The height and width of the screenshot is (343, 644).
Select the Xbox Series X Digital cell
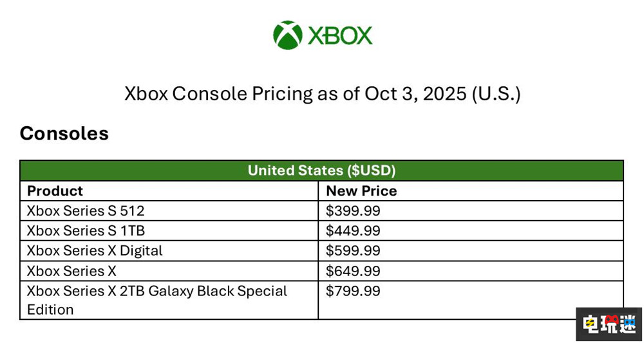point(95,250)
